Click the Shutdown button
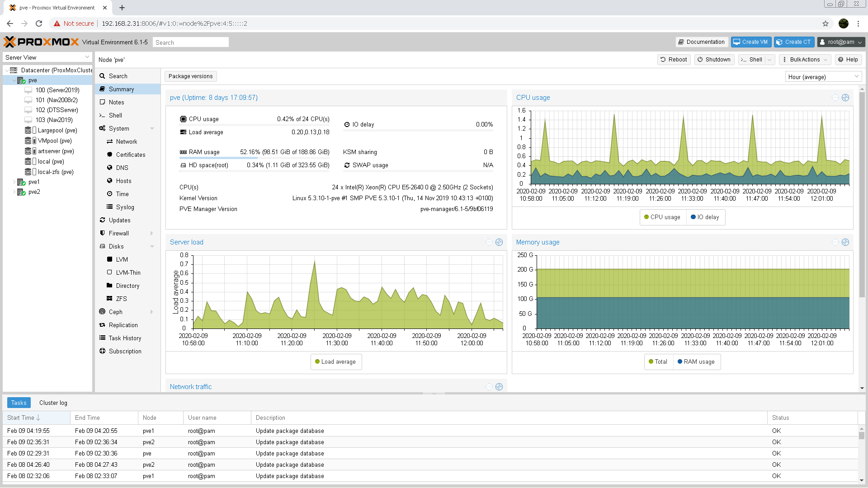The width and height of the screenshot is (868, 488). [x=714, y=60]
